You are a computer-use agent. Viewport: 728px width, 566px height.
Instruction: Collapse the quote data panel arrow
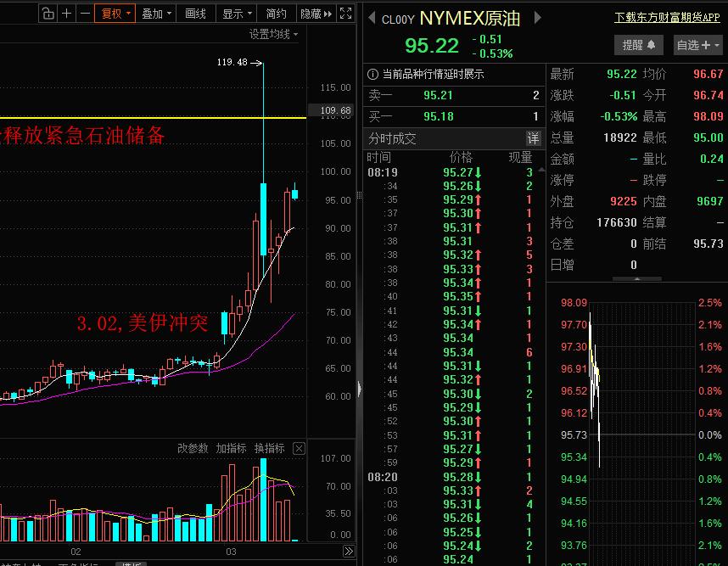[637, 279]
